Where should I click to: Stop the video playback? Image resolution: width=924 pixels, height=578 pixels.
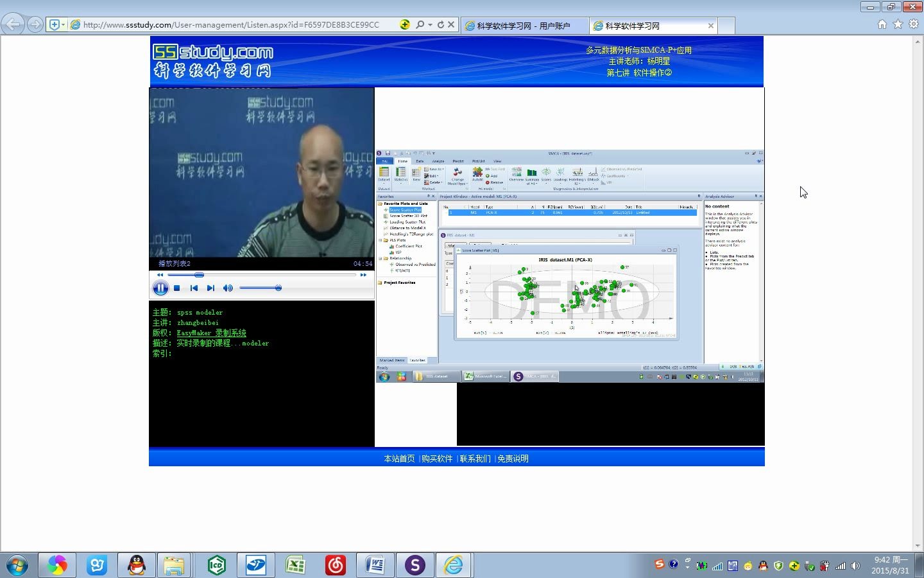click(x=177, y=288)
